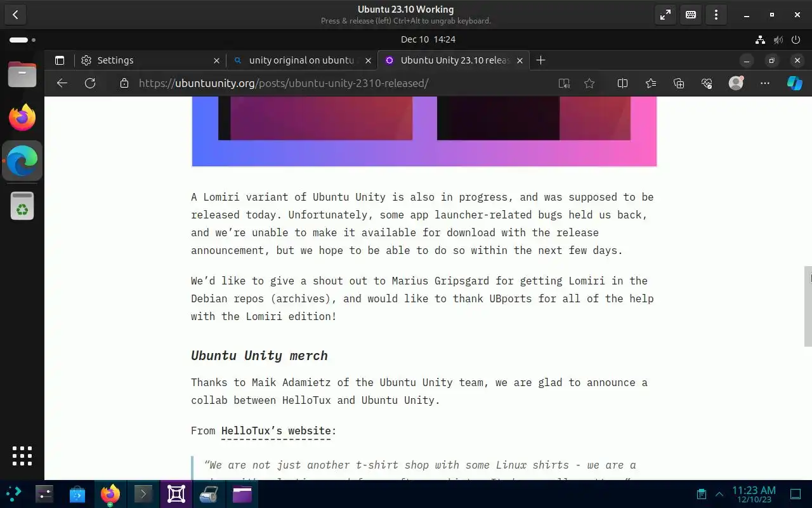
Task: Open System Settings from host taskbar
Action: pos(44,494)
